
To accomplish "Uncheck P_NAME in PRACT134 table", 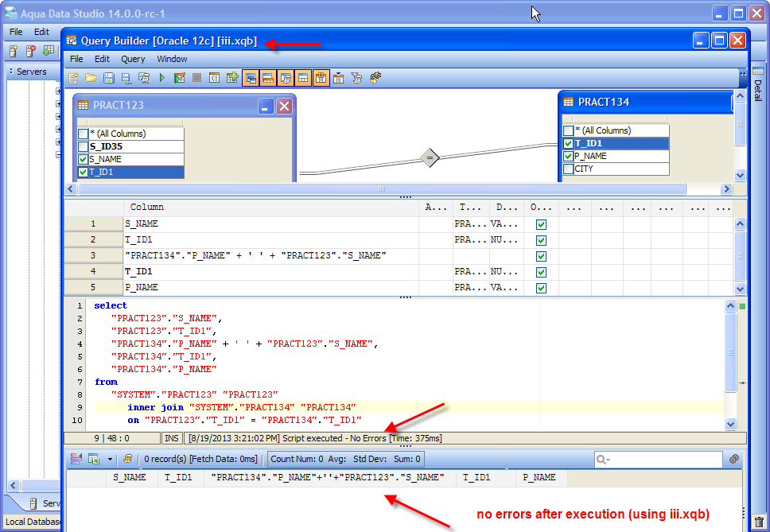I will click(568, 157).
